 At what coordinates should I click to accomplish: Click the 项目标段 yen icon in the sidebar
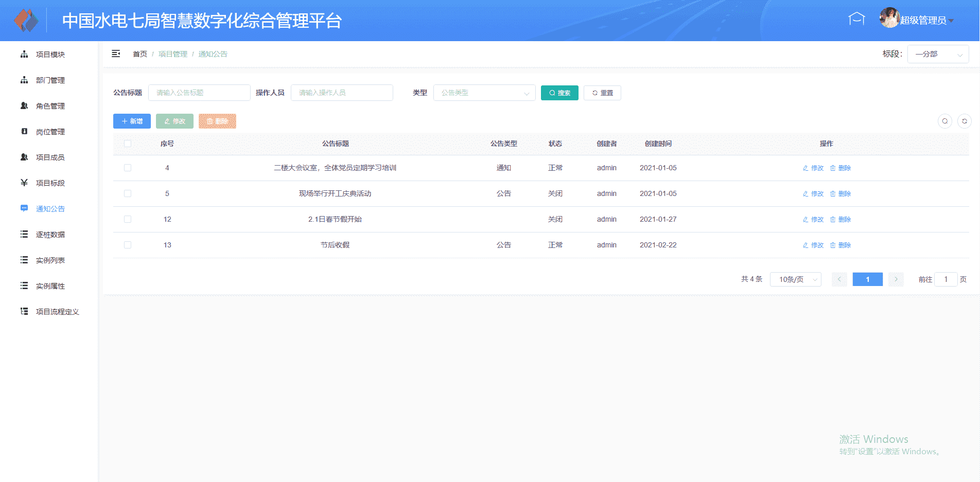tap(24, 183)
